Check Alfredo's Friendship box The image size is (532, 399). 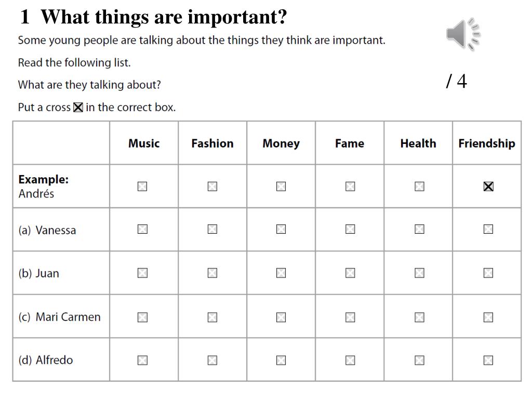(488, 360)
